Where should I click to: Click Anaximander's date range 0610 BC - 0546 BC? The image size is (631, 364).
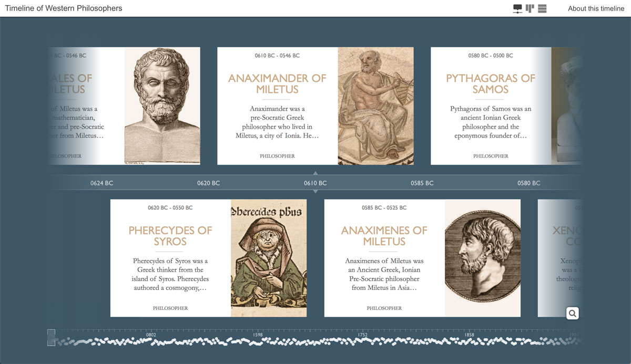pos(277,56)
